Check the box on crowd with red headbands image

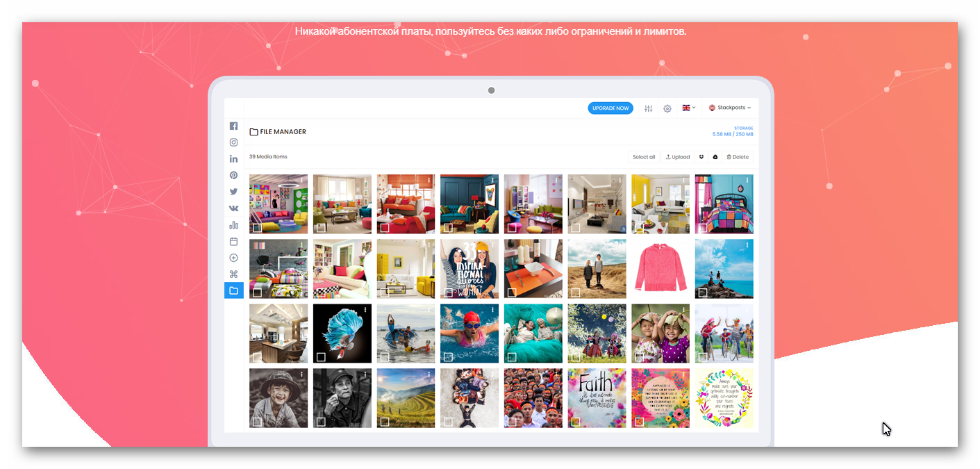coord(512,422)
